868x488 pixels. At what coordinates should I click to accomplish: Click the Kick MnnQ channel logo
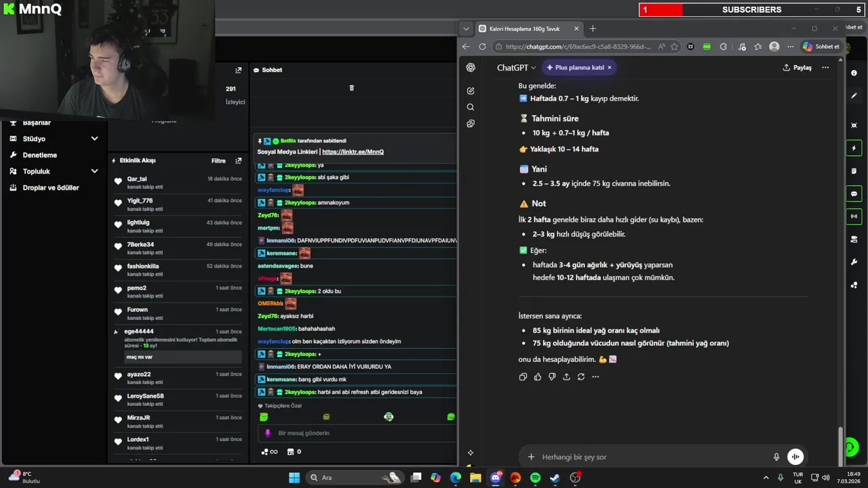(32, 9)
